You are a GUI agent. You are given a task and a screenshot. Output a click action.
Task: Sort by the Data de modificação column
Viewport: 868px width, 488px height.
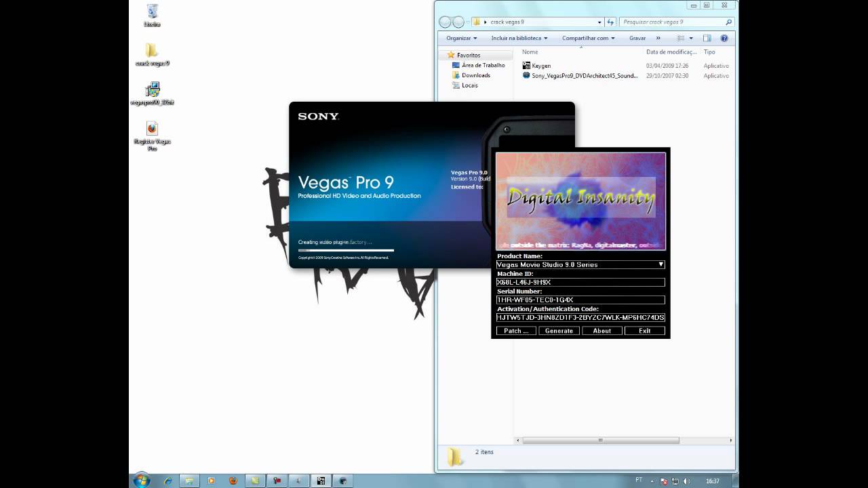pyautogui.click(x=671, y=52)
